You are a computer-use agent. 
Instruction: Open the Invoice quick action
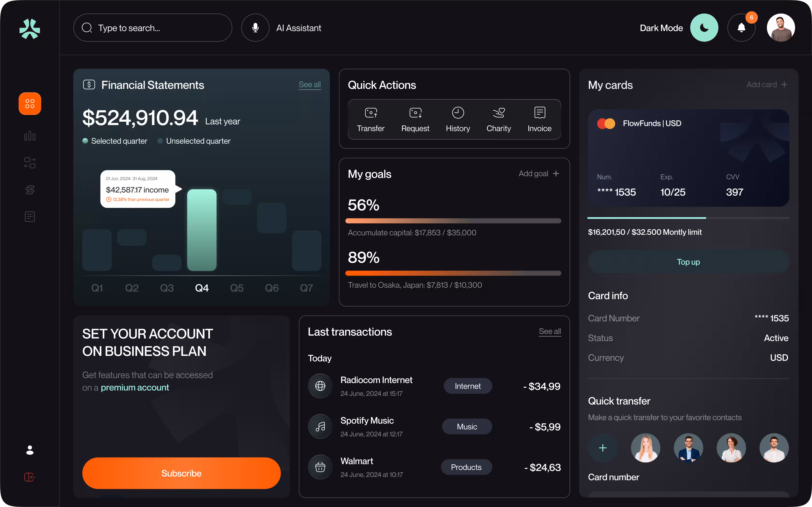[x=539, y=119]
